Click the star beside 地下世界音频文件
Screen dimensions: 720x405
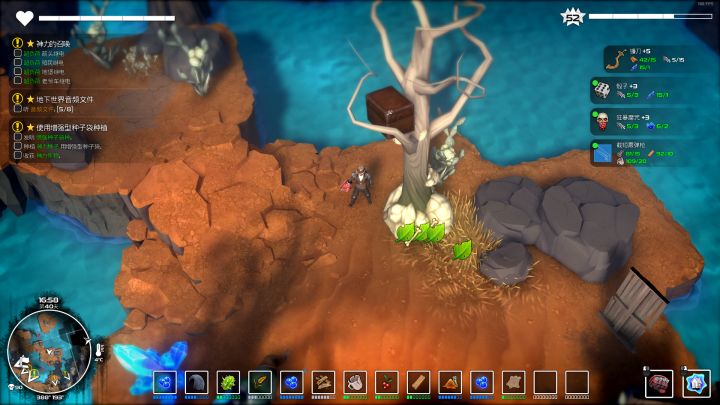[30, 99]
